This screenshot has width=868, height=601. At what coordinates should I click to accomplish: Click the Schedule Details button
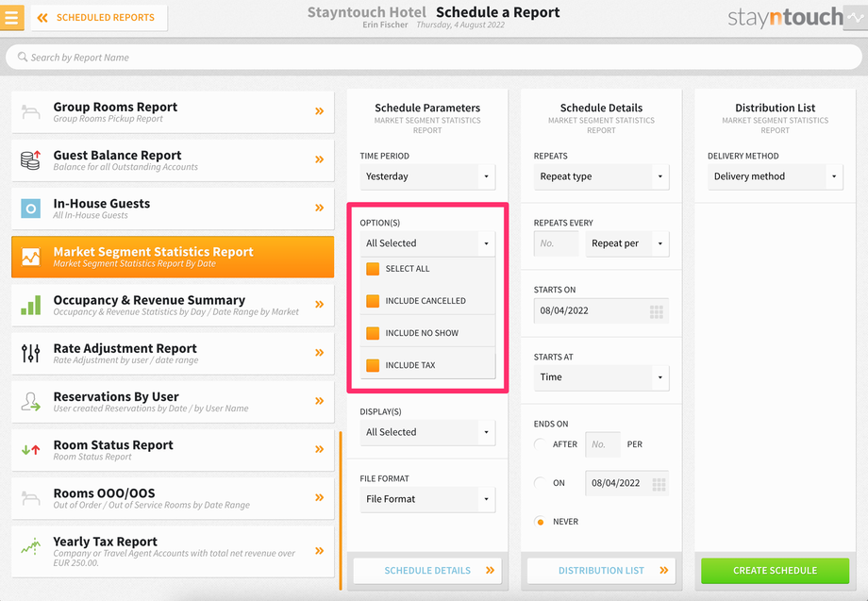[427, 571]
